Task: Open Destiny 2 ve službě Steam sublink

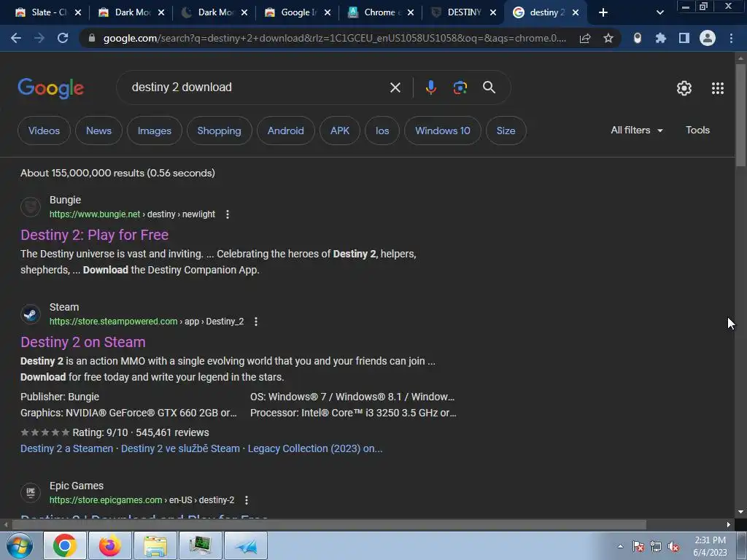Action: (x=180, y=448)
